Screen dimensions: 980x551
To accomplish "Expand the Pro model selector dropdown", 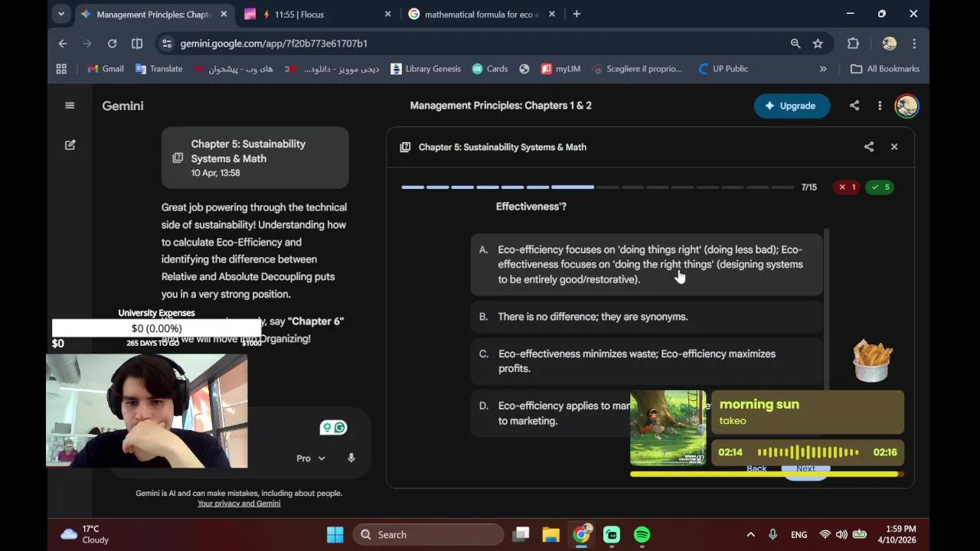I will tap(310, 458).
